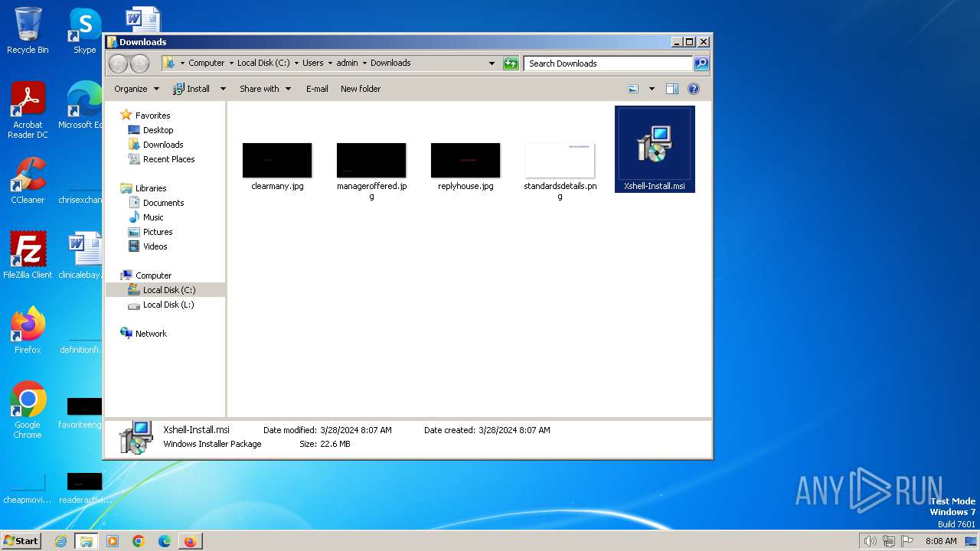Click admin in the address breadcrumb
Viewport: 980px width, 551px height.
coord(347,64)
